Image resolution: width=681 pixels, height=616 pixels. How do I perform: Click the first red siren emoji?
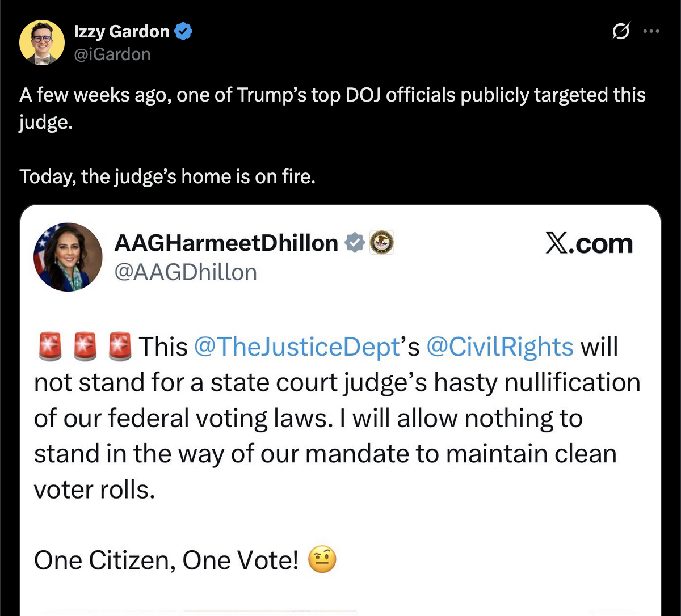[50, 347]
